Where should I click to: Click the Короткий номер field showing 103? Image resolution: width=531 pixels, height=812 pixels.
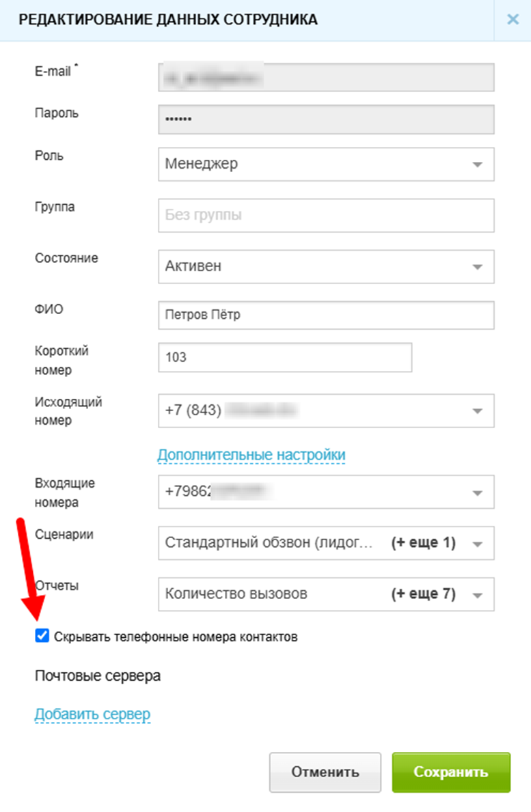tap(284, 357)
